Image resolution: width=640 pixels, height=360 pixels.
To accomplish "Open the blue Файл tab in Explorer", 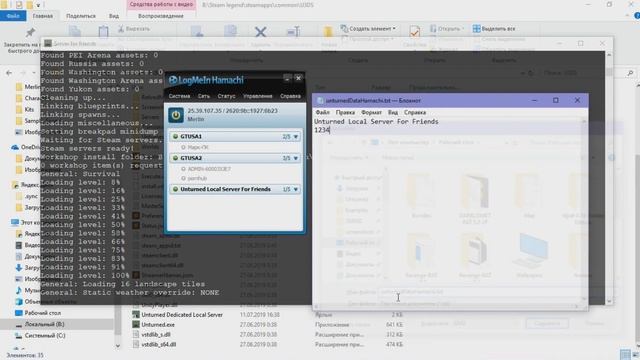I will 13,16.
